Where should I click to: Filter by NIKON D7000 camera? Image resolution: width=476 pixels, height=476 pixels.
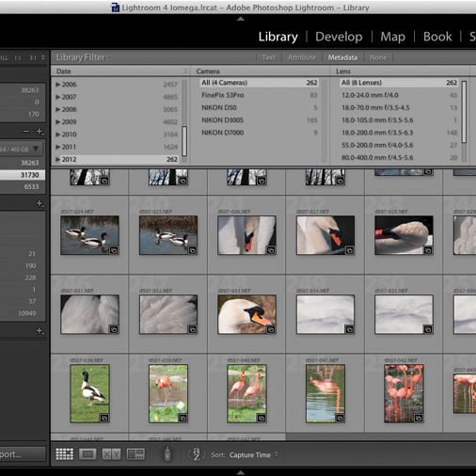[x=260, y=133]
